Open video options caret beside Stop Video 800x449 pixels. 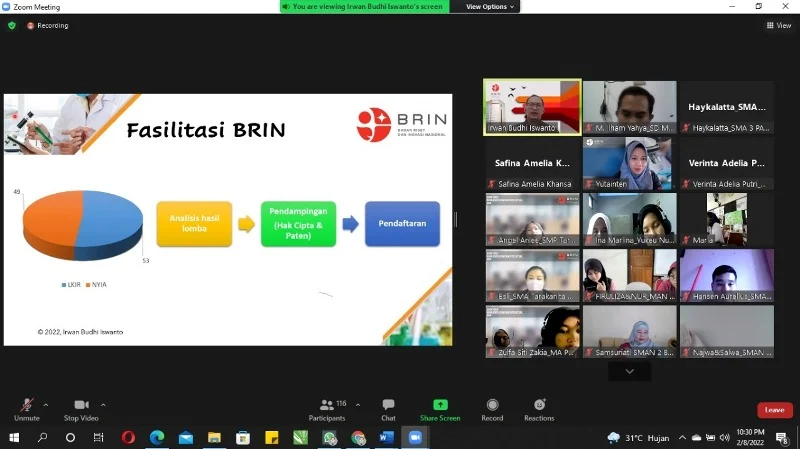(x=103, y=405)
